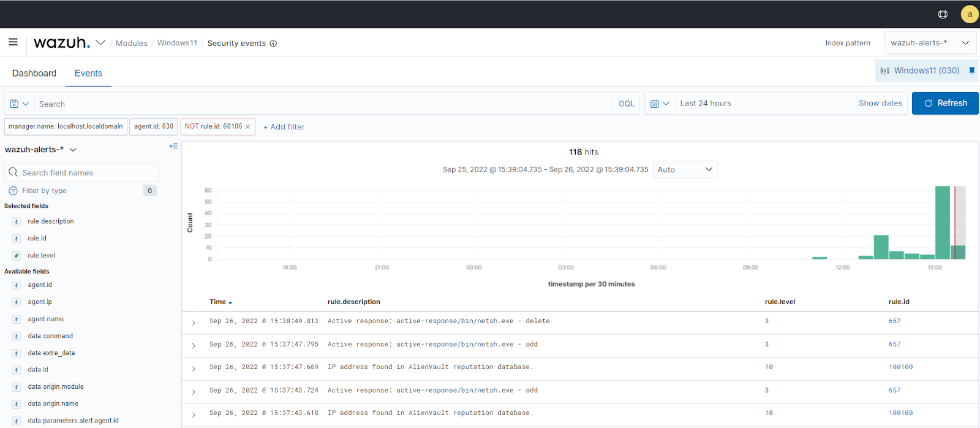Image resolution: width=980 pixels, height=428 pixels.
Task: Remove the NOT rule.id: 60106 filter
Action: click(x=247, y=127)
